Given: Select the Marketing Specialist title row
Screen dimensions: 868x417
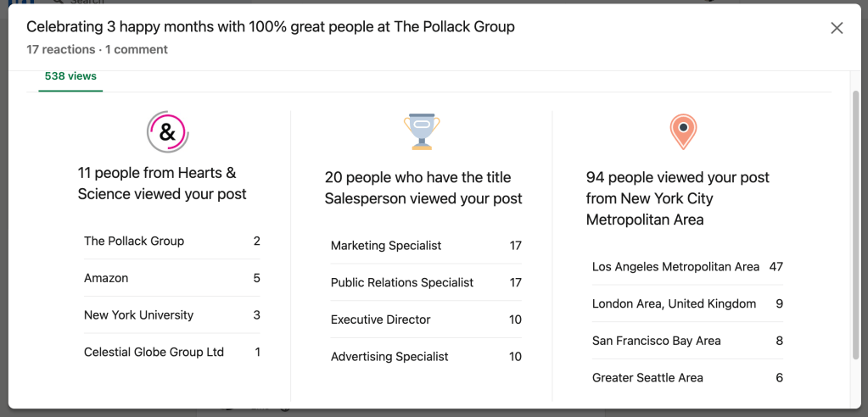Looking at the screenshot, I should [425, 246].
